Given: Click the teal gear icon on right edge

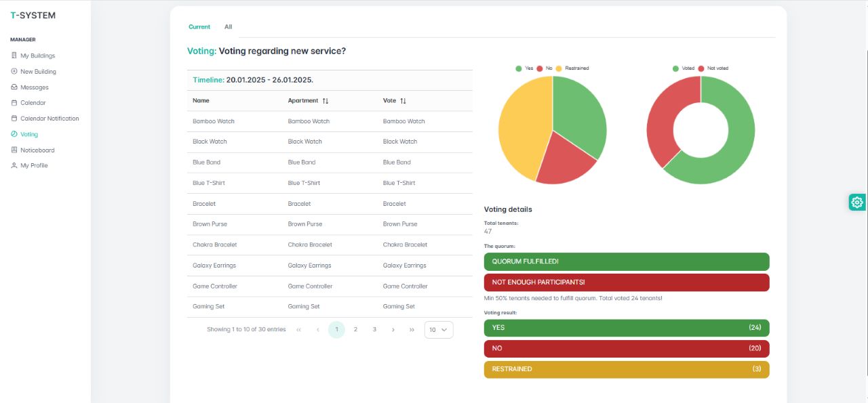Looking at the screenshot, I should (856, 202).
